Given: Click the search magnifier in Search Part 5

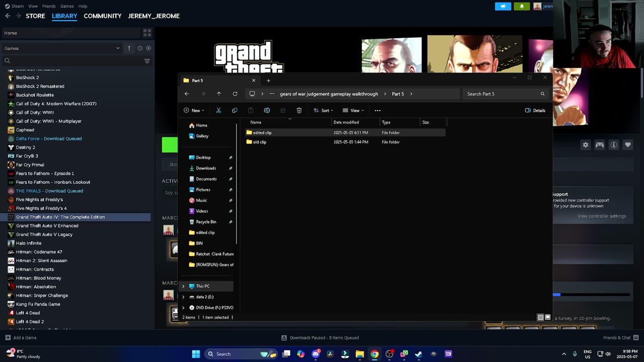Looking at the screenshot, I should tap(542, 94).
